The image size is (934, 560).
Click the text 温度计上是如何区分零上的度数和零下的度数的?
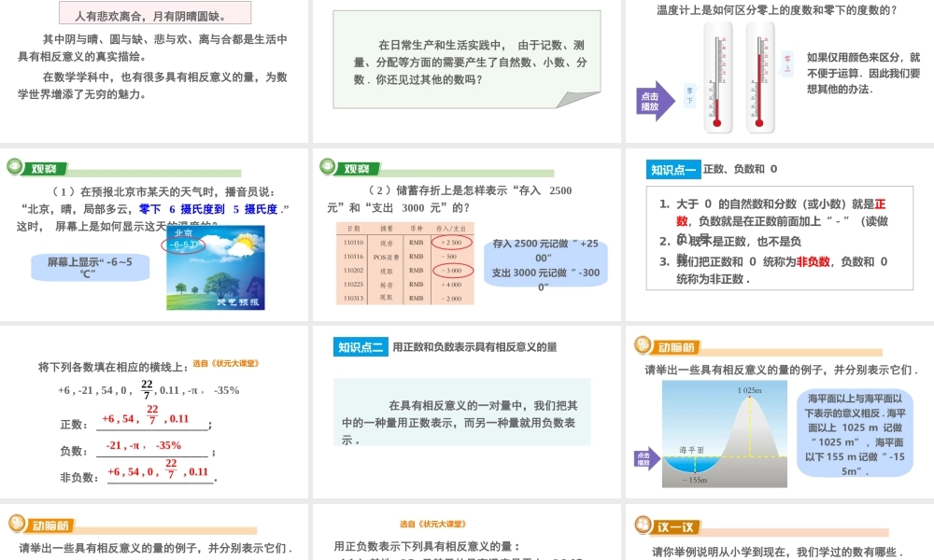coord(776,9)
